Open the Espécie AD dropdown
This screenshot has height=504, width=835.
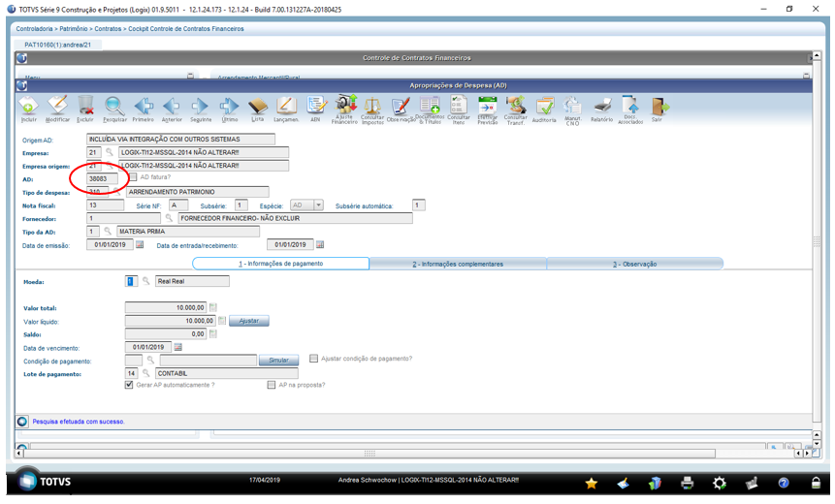click(x=318, y=205)
